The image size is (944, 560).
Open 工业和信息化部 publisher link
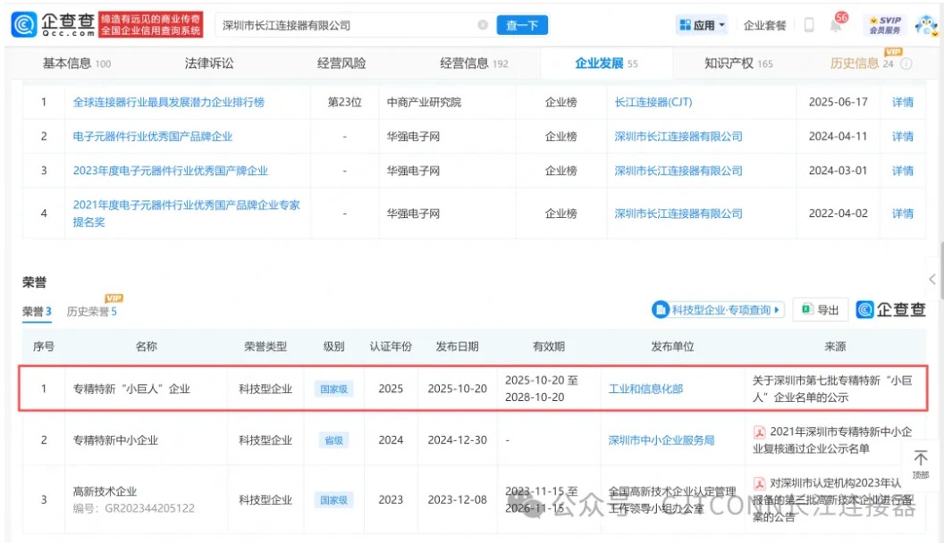645,389
